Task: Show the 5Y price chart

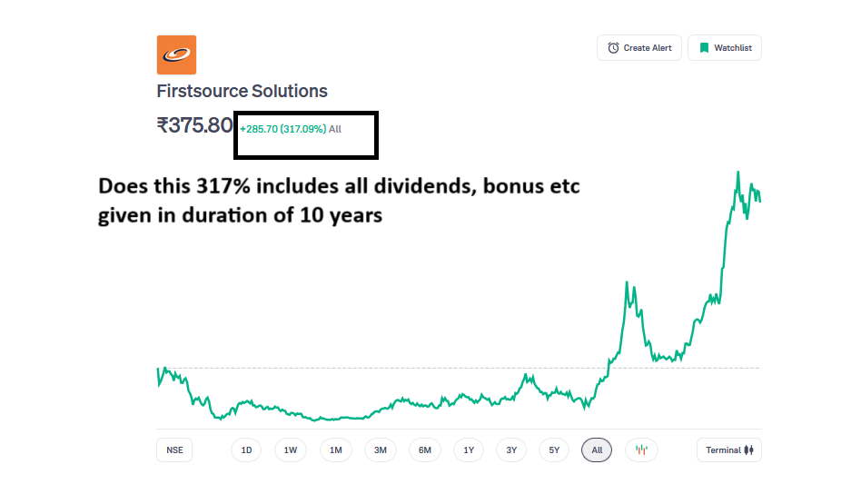Action: (x=554, y=450)
